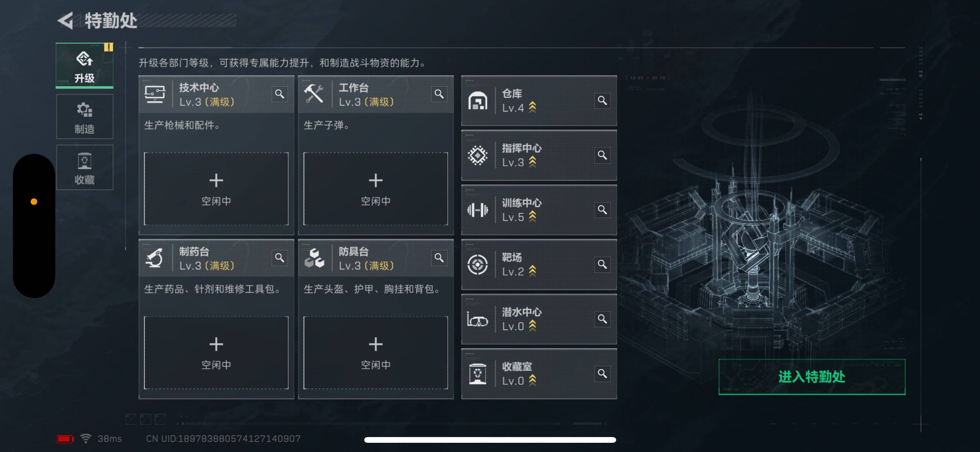This screenshot has width=980, height=452.
Task: Open the magnifier for 技术中心
Action: click(x=280, y=94)
